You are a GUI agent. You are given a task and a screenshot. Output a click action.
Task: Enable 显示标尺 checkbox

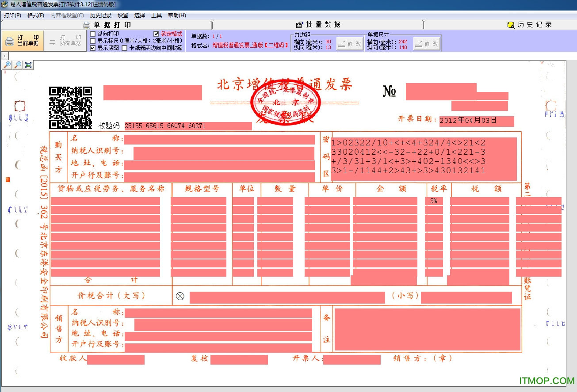[92, 41]
